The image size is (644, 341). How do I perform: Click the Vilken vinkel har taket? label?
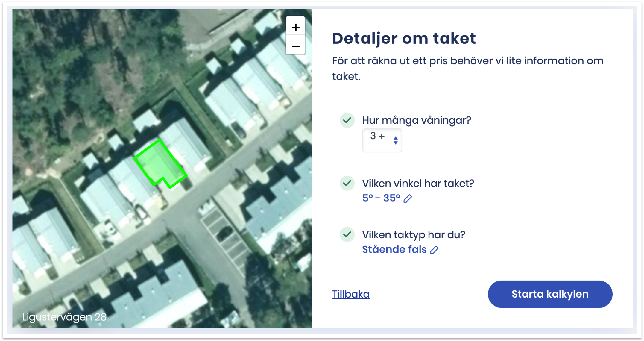coord(418,183)
